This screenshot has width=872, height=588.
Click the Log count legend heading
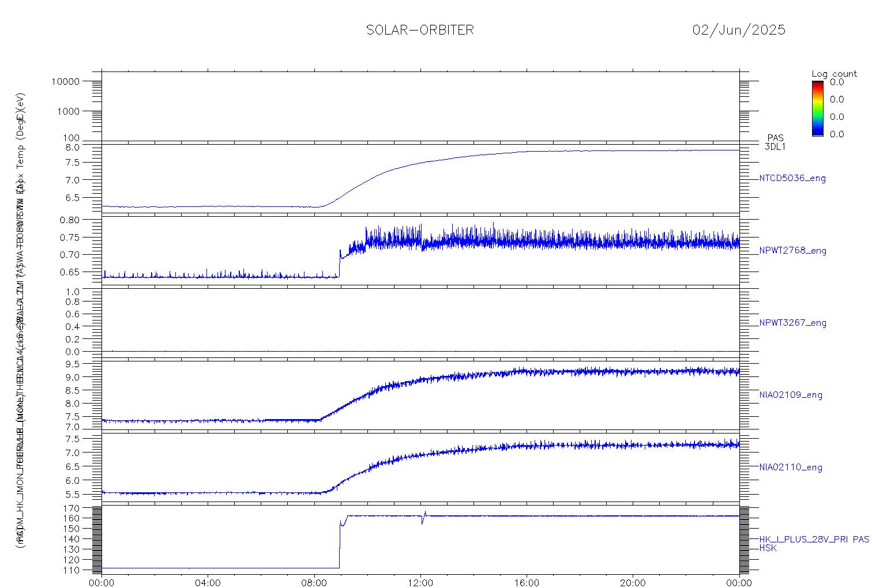click(834, 74)
